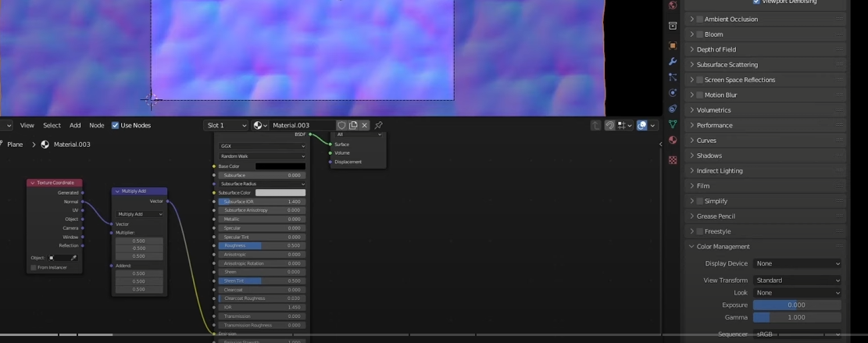Open the Node menu
The width and height of the screenshot is (868, 343).
97,126
